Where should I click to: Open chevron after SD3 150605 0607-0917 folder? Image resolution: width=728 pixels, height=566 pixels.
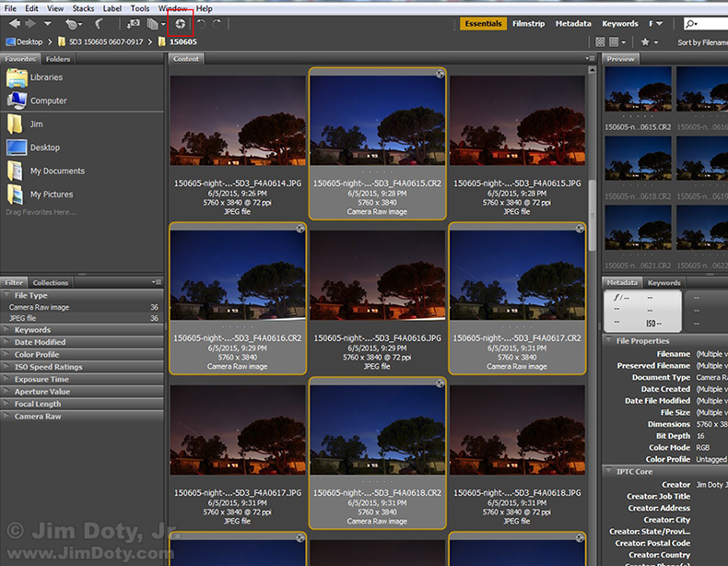click(150, 41)
